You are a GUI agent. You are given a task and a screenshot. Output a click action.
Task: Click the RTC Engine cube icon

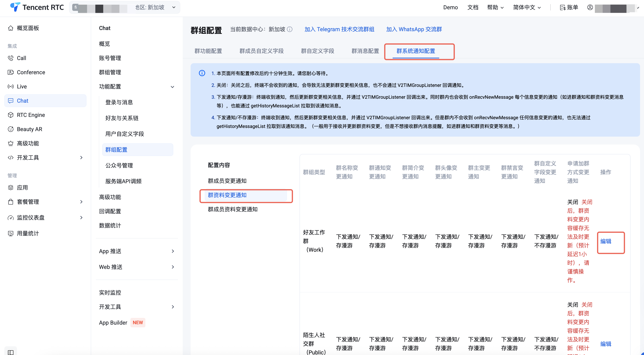10,115
